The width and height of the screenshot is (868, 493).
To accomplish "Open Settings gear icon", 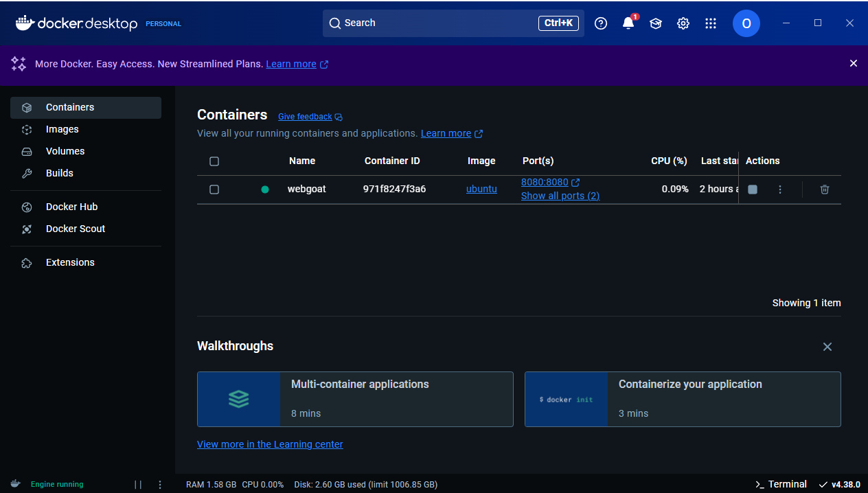I will (683, 23).
